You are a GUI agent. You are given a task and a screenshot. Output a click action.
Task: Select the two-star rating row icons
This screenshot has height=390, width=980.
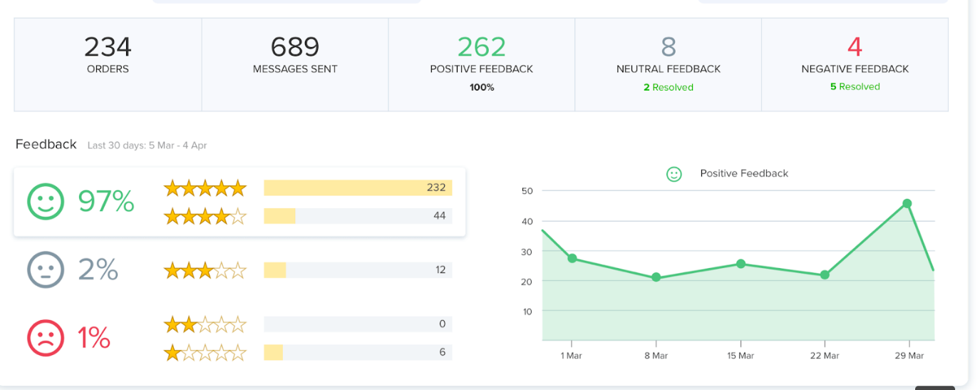click(205, 324)
